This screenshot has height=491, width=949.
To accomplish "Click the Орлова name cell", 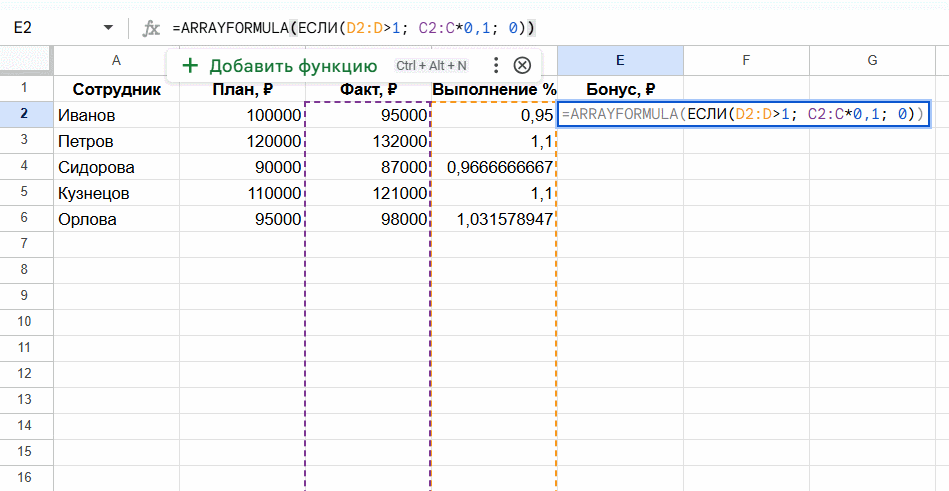I will click(116, 219).
